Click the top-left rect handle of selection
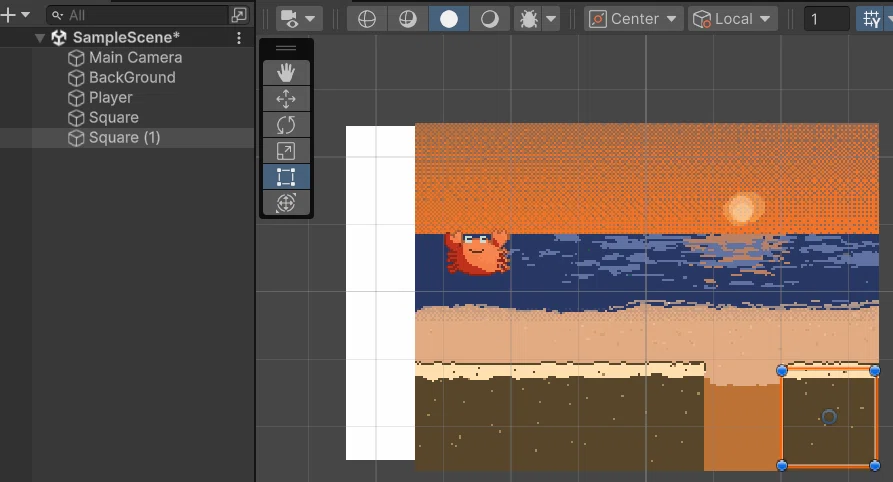The image size is (893, 482). coord(782,371)
